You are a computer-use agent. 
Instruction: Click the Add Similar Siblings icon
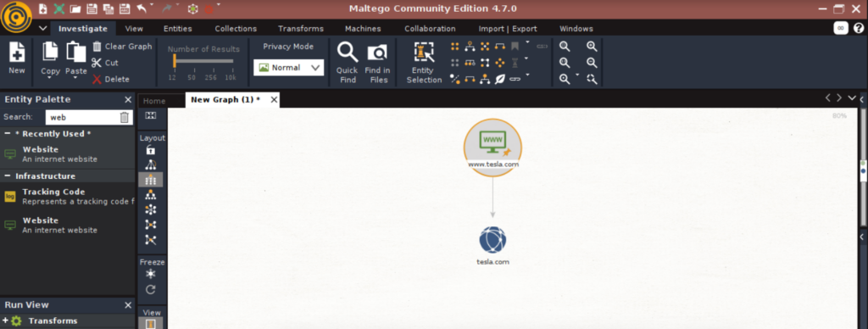(470, 63)
